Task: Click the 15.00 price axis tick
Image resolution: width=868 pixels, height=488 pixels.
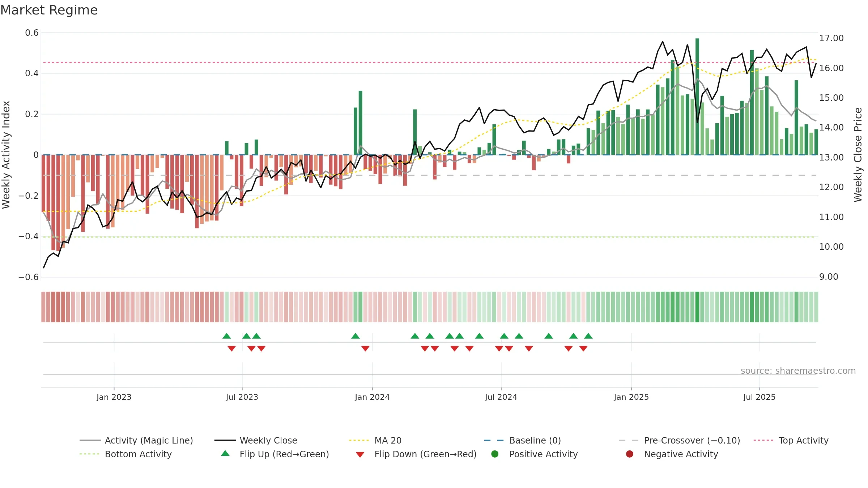Action: click(x=831, y=98)
